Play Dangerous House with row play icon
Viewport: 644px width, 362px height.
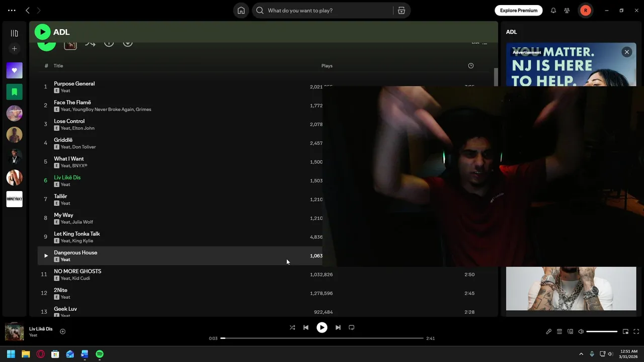(46, 256)
